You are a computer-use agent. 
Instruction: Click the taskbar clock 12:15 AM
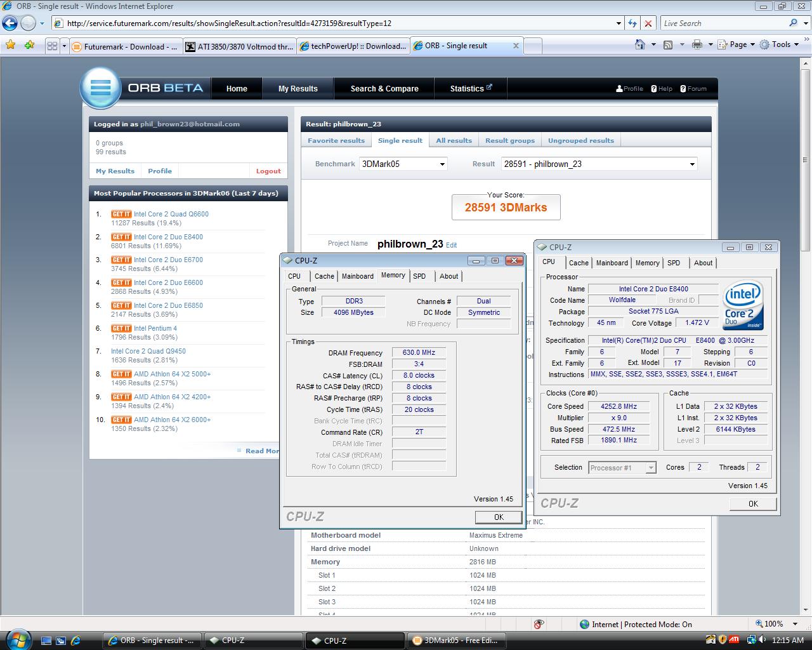[788, 640]
